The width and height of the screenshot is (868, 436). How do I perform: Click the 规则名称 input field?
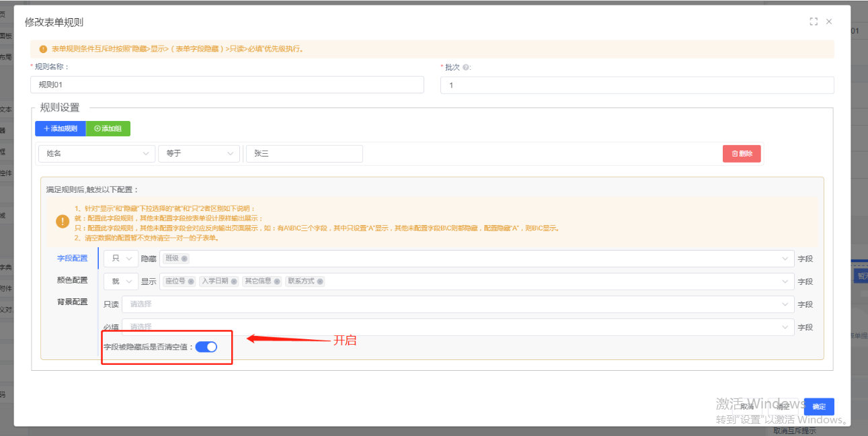pos(227,85)
